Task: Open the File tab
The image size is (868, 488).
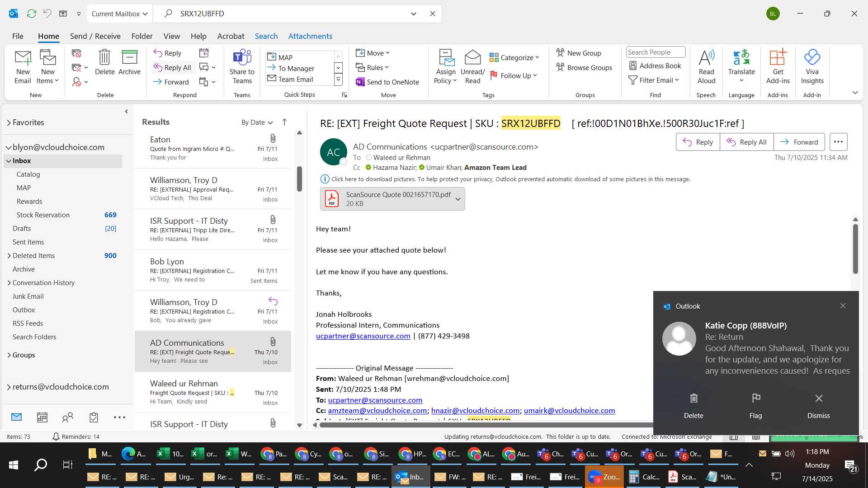Action: tap(18, 36)
